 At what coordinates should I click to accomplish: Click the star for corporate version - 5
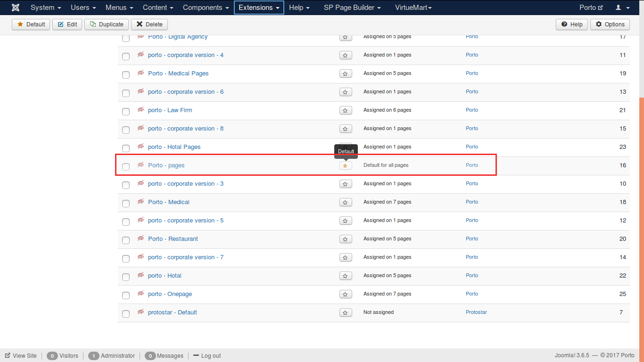[x=346, y=221]
